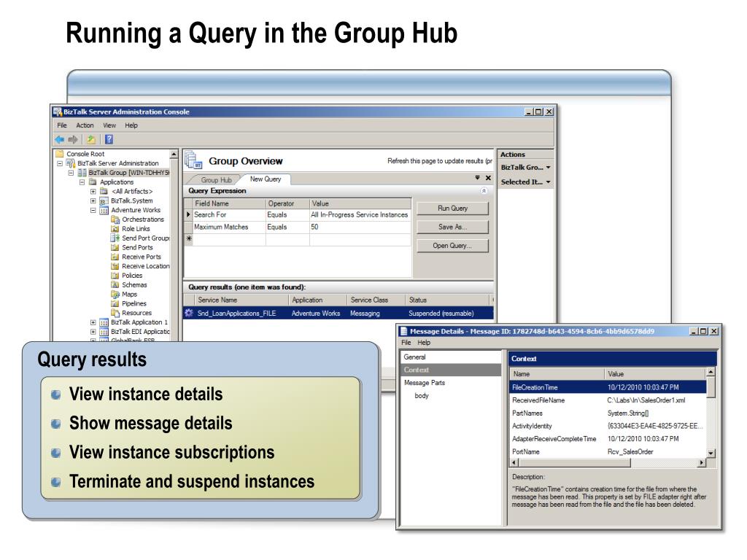
Task: Click the Group Overview header icon
Action: click(194, 160)
